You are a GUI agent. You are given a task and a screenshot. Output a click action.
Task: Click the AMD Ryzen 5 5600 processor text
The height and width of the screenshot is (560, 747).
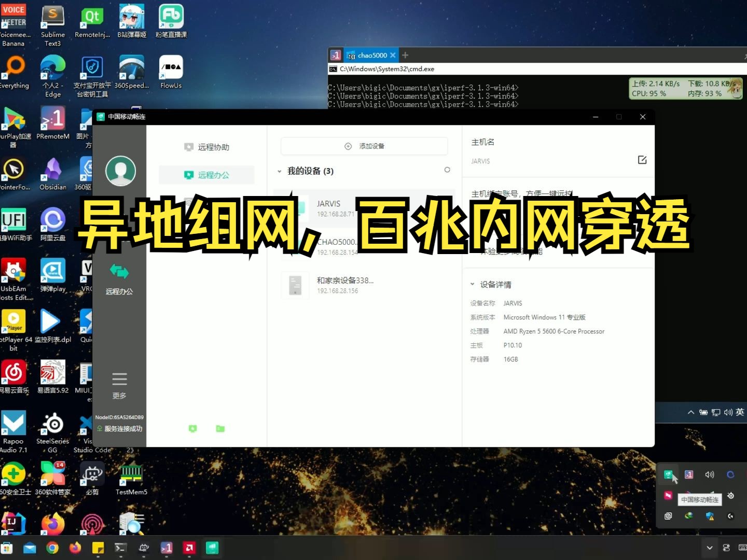coord(554,331)
